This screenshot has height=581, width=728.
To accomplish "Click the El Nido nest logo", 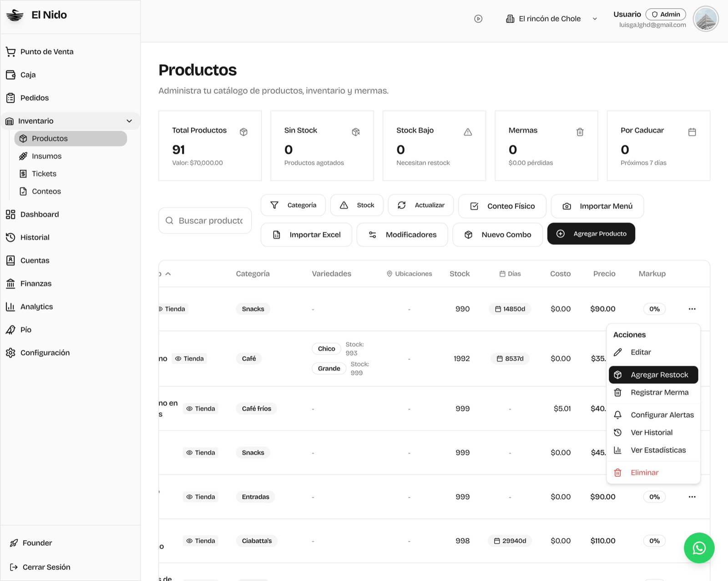I will [x=15, y=15].
